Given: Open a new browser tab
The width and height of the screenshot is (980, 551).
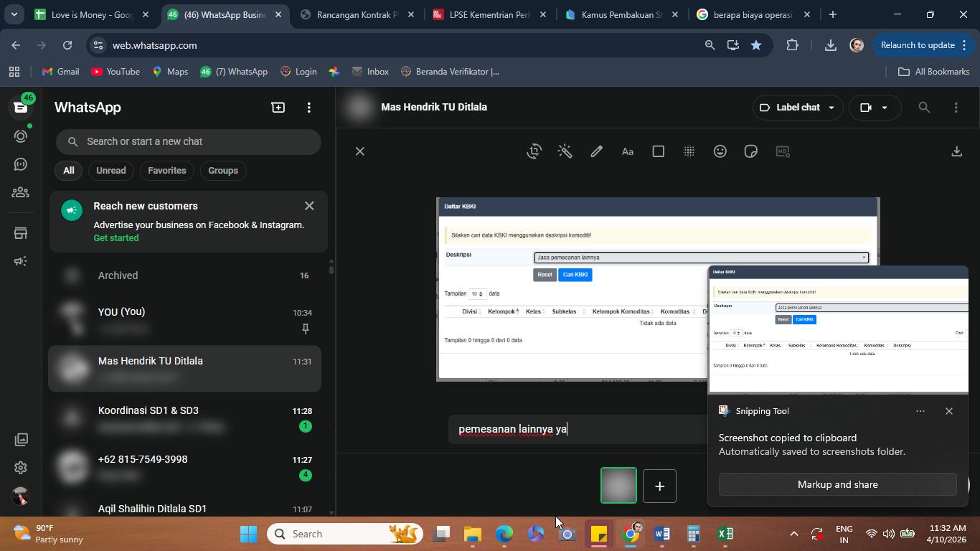Looking at the screenshot, I should (x=832, y=14).
